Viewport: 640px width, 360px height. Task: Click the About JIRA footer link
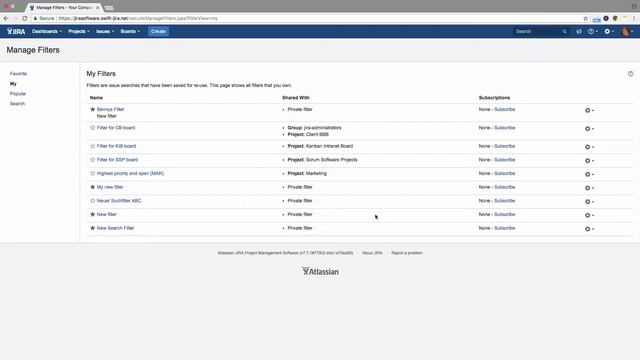click(372, 253)
